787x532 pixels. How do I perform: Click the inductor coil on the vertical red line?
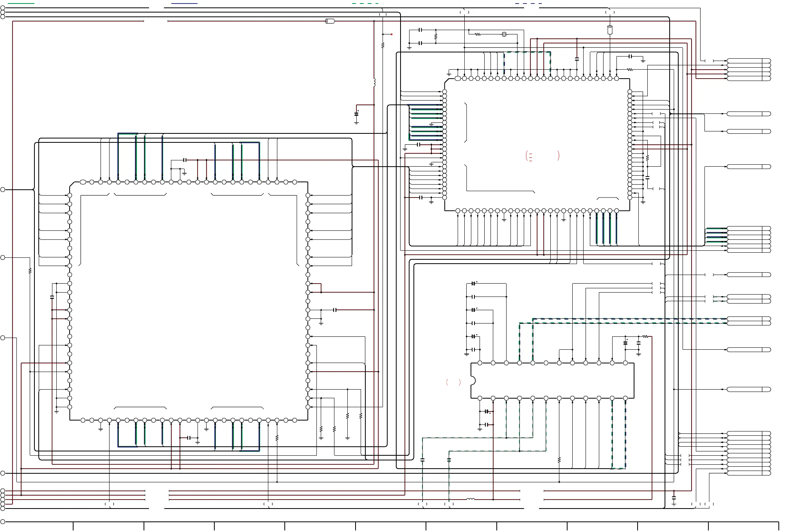point(374,83)
